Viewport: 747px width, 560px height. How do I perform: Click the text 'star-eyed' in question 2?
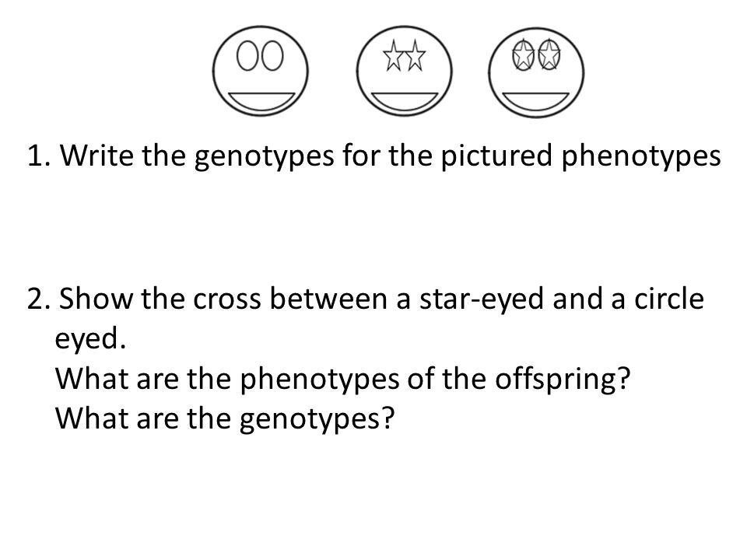coord(481,299)
